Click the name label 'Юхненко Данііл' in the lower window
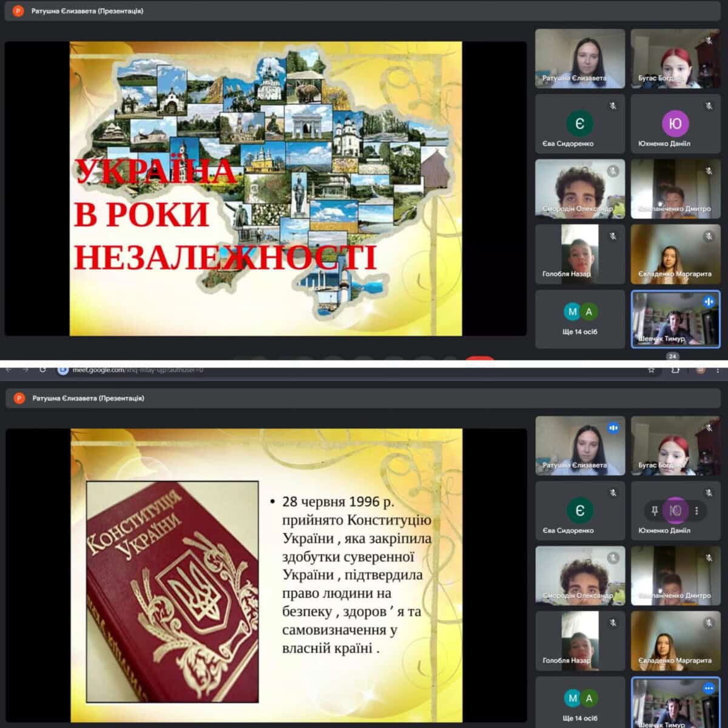Screen dimensions: 728x728 coord(664,530)
